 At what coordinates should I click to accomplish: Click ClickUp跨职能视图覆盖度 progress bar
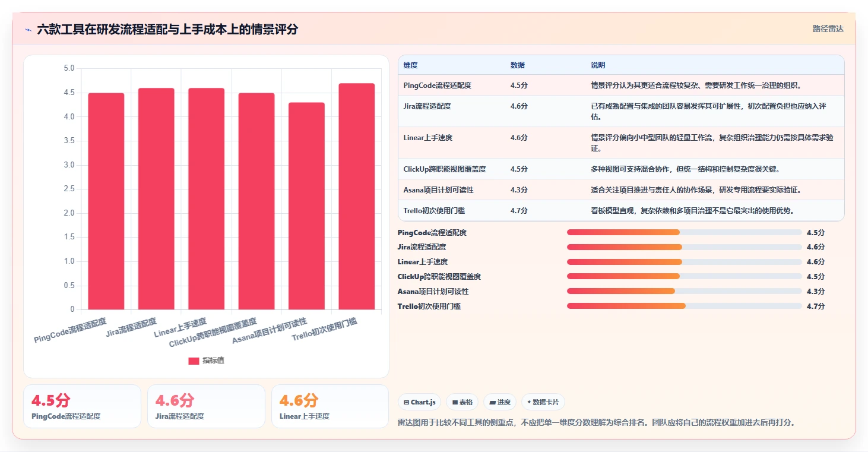tap(684, 276)
